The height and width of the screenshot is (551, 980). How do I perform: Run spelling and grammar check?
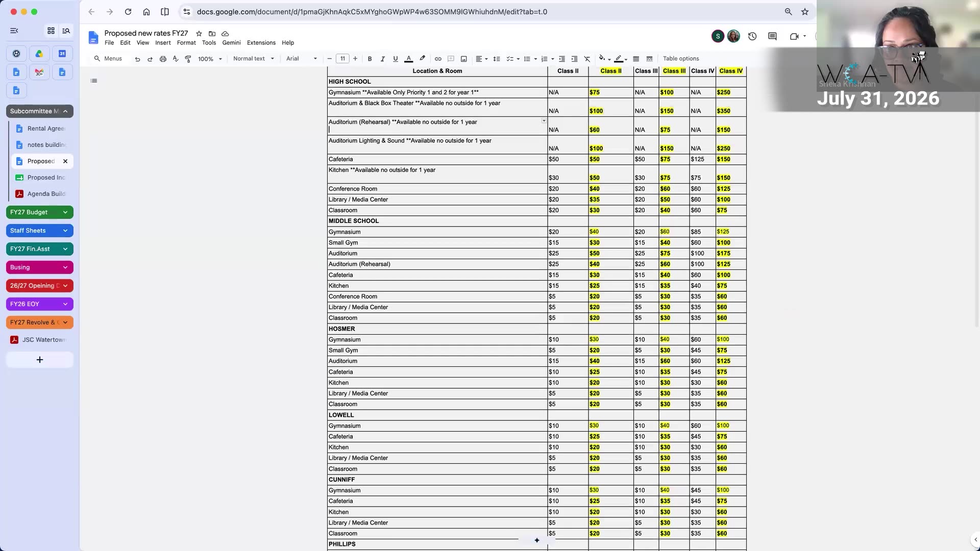(176, 59)
